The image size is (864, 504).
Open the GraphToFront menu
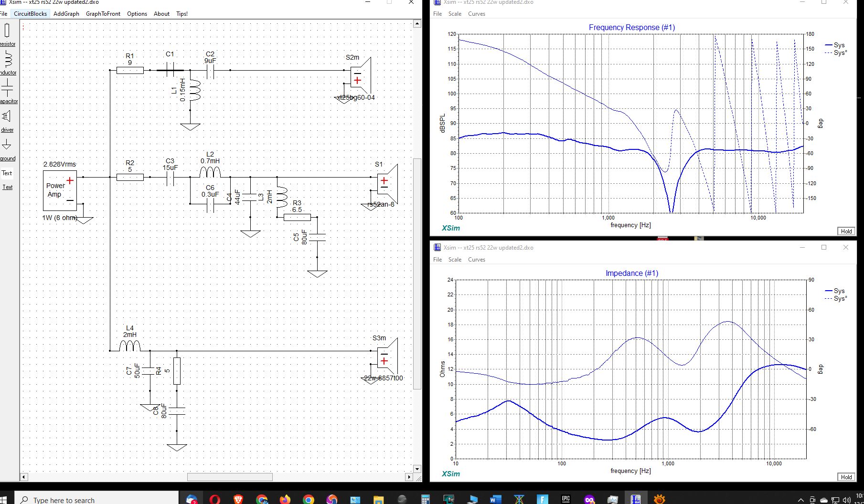[103, 14]
